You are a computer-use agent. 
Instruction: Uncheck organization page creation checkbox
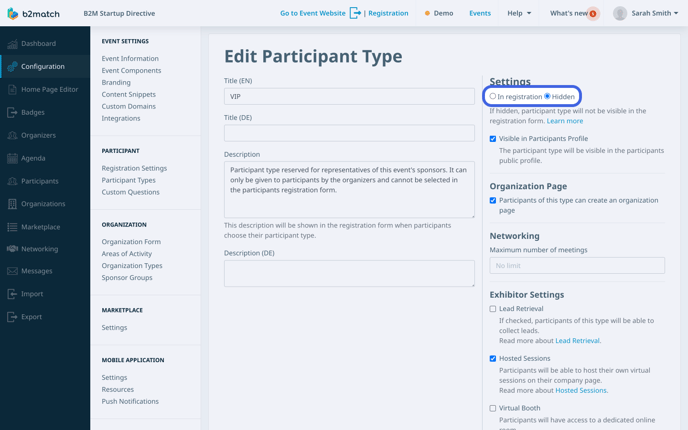(x=493, y=201)
